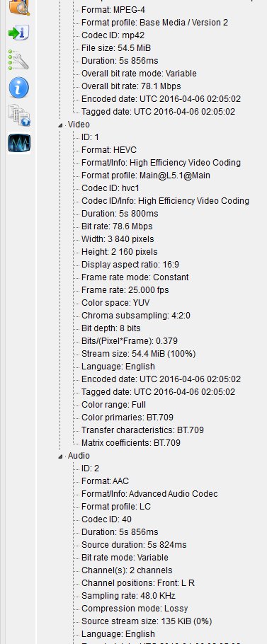Image resolution: width=267 pixels, height=644 pixels.
Task: Click the blue waveform monitor icon
Action: pos(19,143)
